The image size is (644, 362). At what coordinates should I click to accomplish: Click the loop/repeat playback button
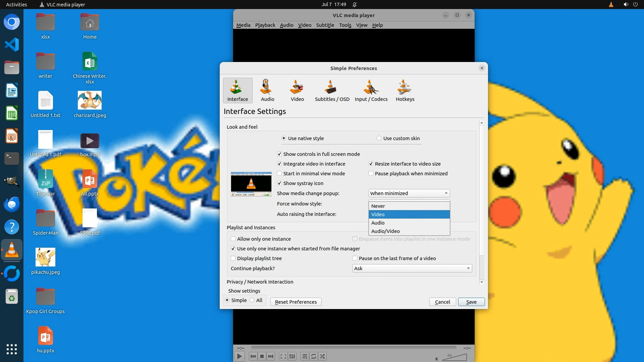pyautogui.click(x=314, y=356)
